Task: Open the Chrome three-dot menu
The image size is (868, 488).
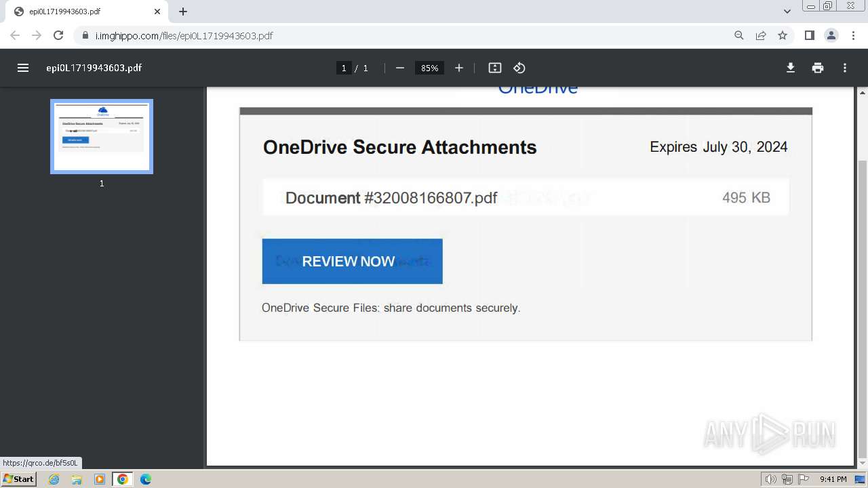Action: pos(853,35)
